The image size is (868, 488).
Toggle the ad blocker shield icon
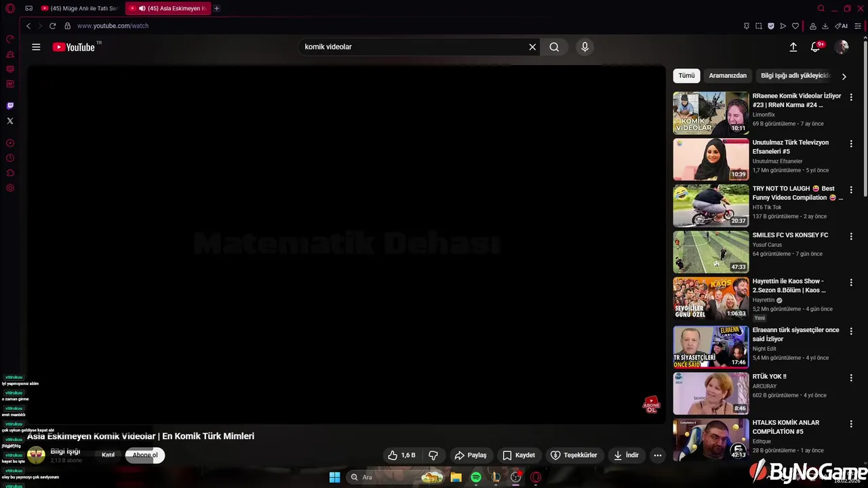click(x=771, y=26)
